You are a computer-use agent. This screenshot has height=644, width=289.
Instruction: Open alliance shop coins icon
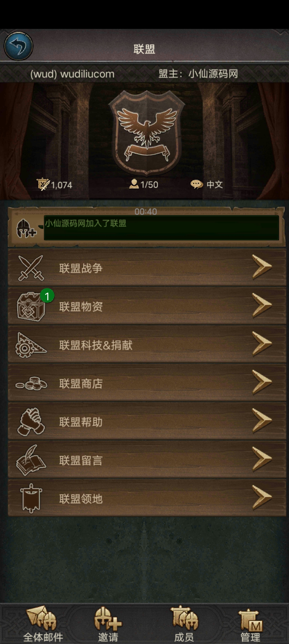point(31,384)
